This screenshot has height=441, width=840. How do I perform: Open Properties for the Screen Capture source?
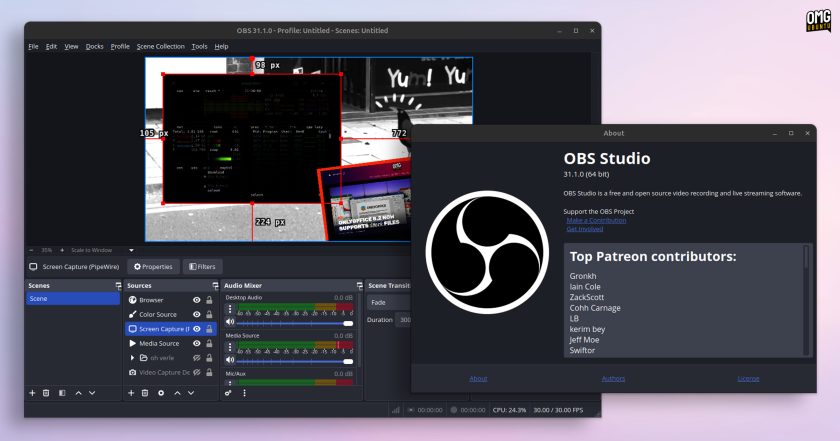pyautogui.click(x=153, y=267)
